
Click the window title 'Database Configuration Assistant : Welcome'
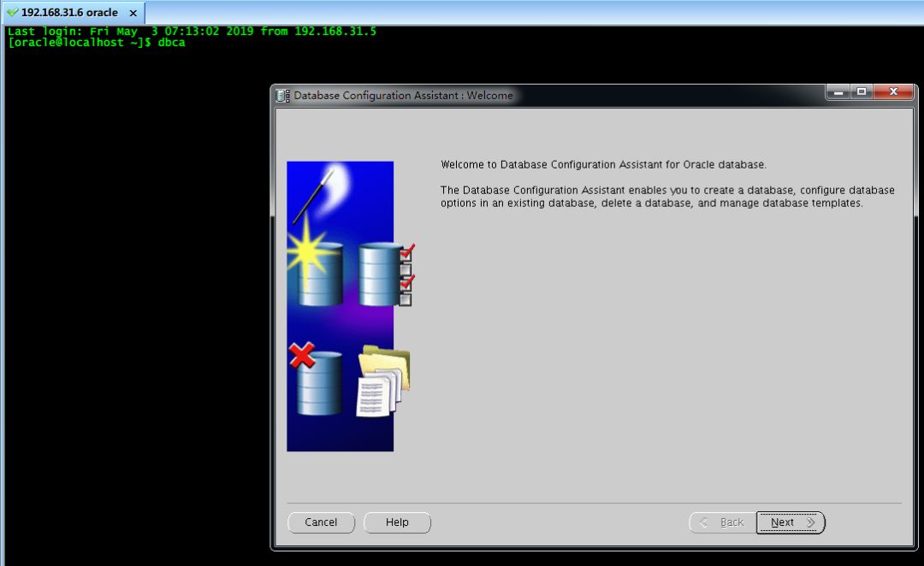(x=403, y=96)
